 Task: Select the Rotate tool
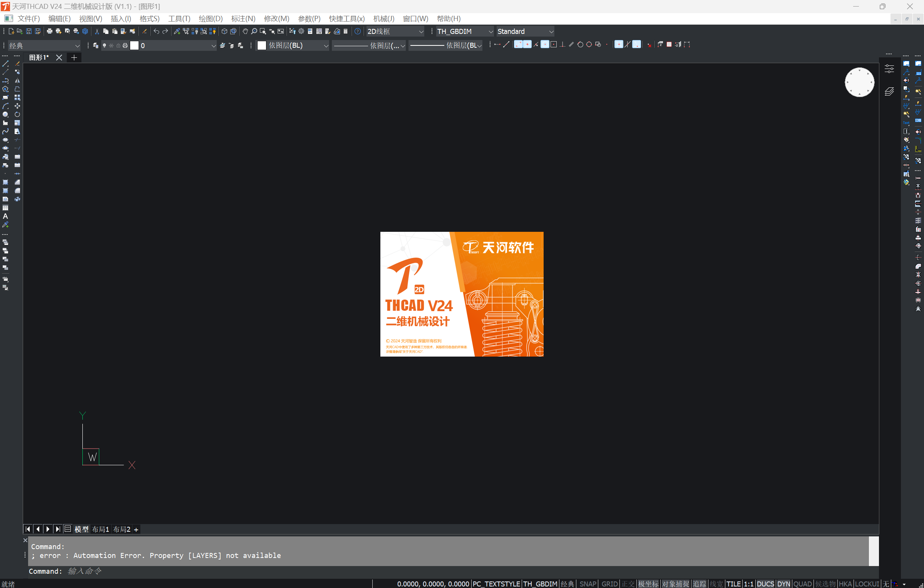tap(17, 115)
